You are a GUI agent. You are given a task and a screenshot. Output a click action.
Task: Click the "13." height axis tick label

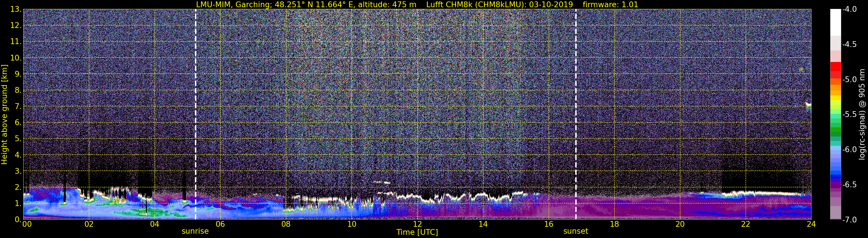[16, 9]
